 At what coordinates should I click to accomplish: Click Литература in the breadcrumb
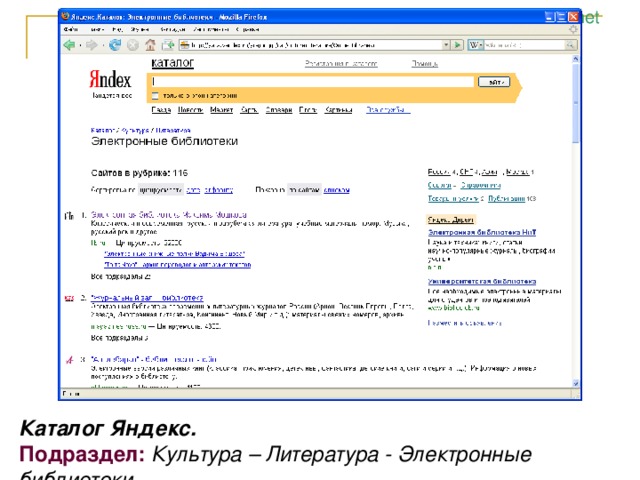point(173,130)
